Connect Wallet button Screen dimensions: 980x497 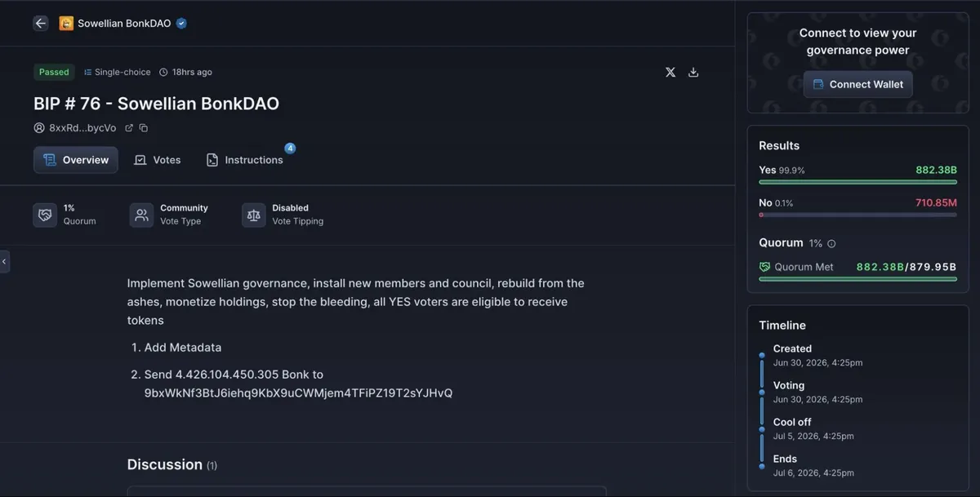coord(857,84)
